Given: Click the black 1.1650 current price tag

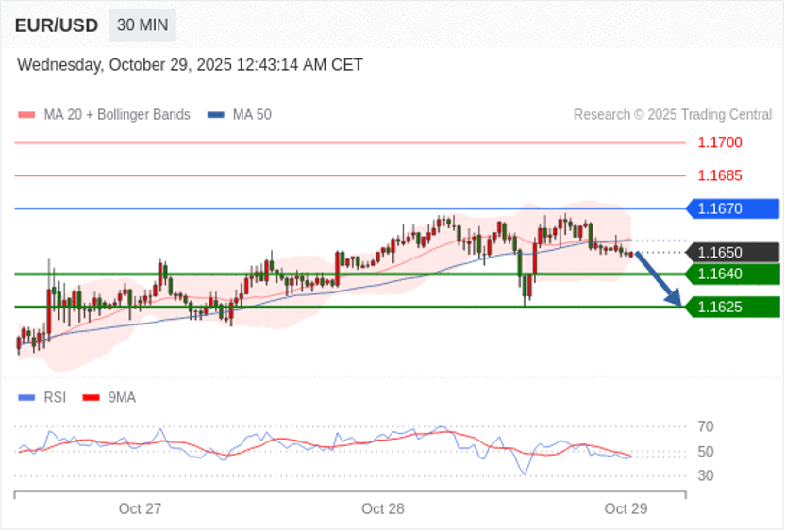Looking at the screenshot, I should click(x=732, y=252).
